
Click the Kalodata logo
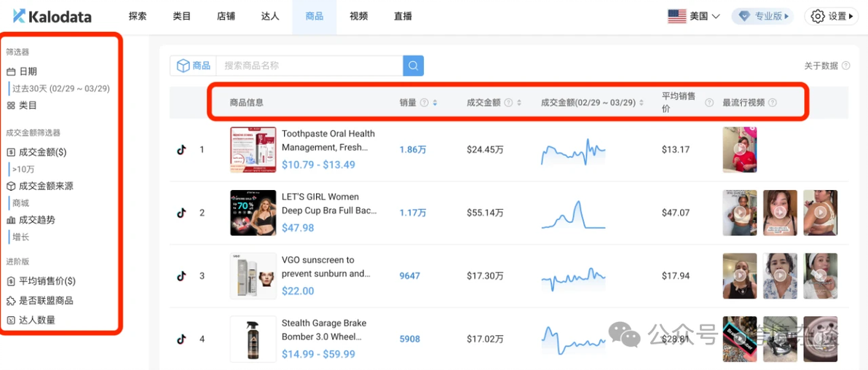pyautogui.click(x=52, y=16)
